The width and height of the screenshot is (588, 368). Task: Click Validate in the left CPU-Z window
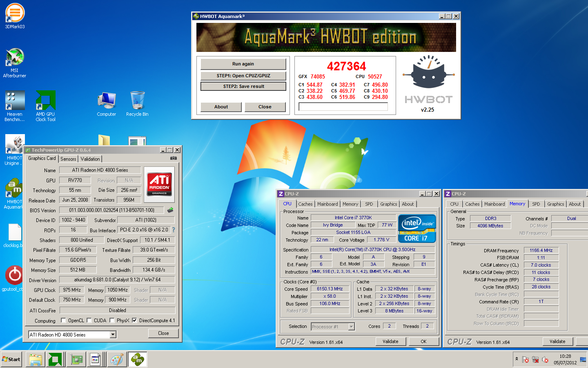(x=390, y=341)
